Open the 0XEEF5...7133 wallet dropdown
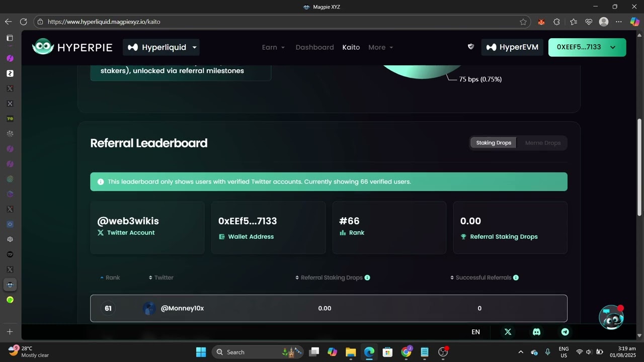 coord(587,47)
